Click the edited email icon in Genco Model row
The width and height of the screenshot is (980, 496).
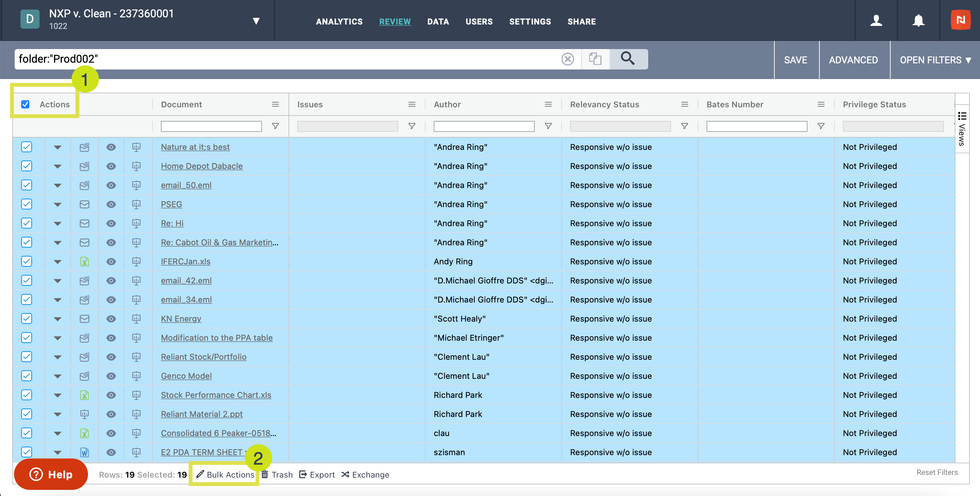point(85,376)
